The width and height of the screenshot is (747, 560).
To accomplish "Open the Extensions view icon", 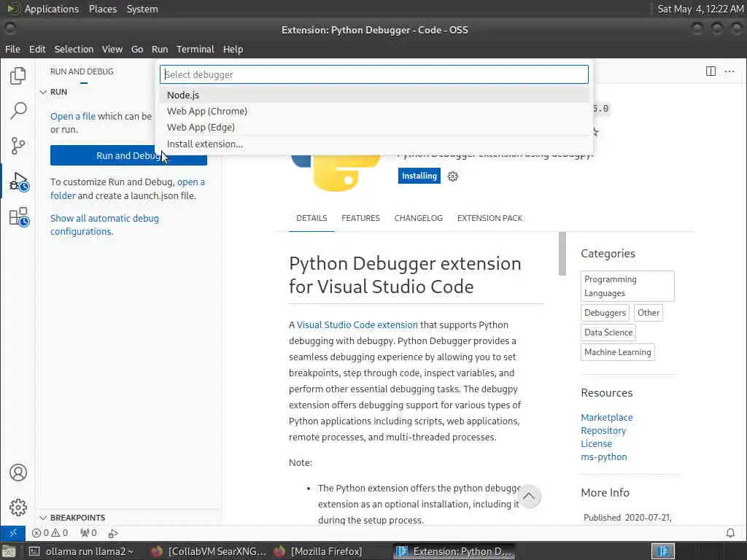I will click(x=18, y=217).
